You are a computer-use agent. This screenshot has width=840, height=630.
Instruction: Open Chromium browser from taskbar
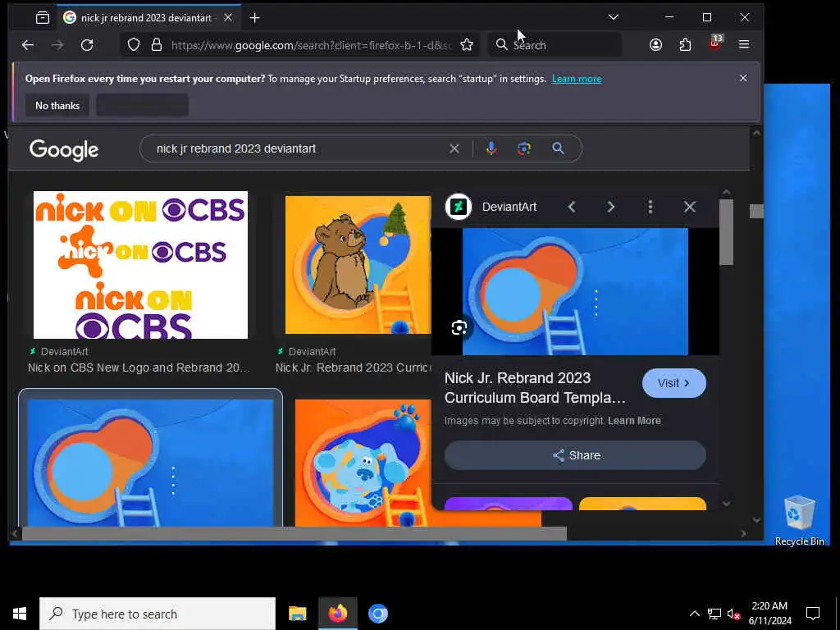(377, 614)
